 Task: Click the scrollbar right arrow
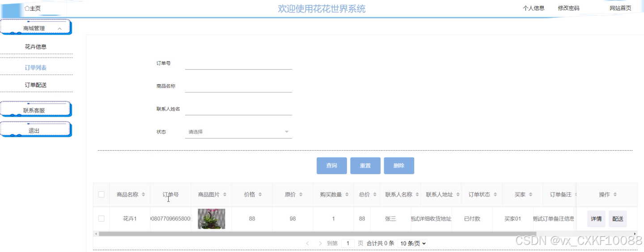tap(635, 234)
